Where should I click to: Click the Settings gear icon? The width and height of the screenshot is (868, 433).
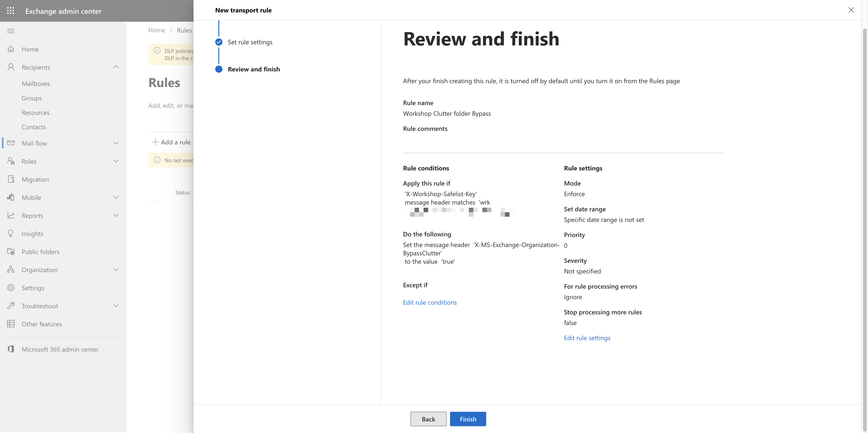[x=11, y=288]
